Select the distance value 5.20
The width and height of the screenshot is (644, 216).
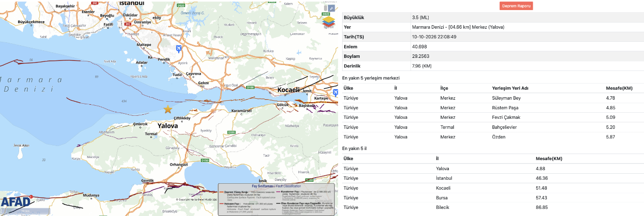pyautogui.click(x=611, y=127)
